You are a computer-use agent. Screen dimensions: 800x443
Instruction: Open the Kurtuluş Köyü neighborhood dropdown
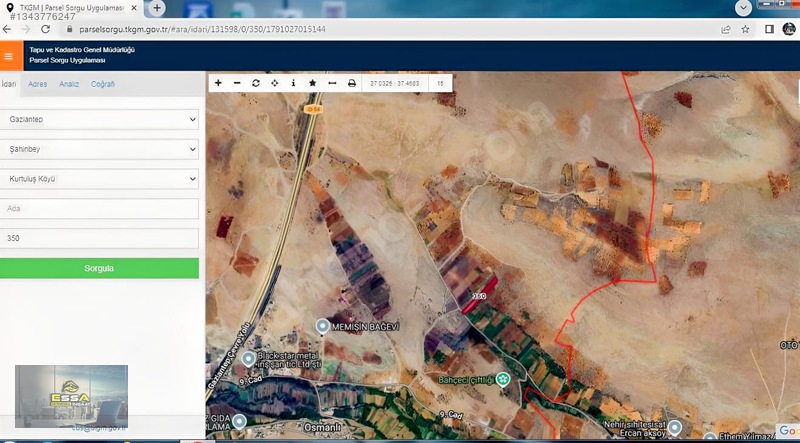(x=99, y=179)
